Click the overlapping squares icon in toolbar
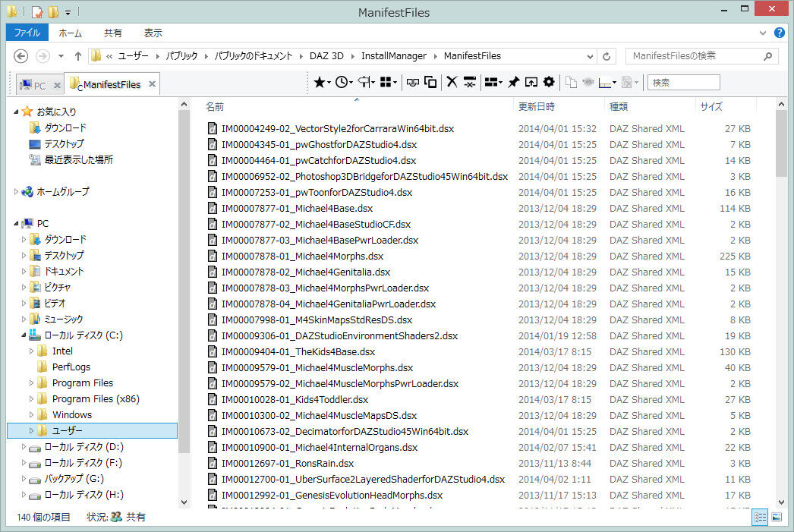Viewport: 794px width, 532px height. (430, 82)
